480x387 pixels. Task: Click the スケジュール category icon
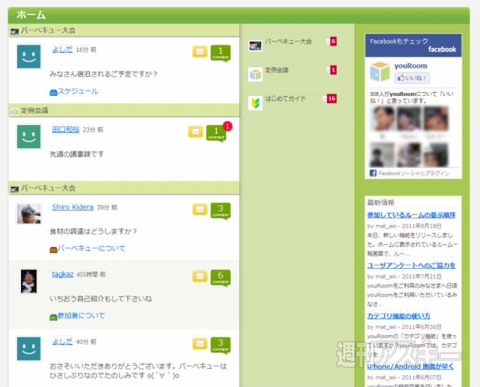53,92
